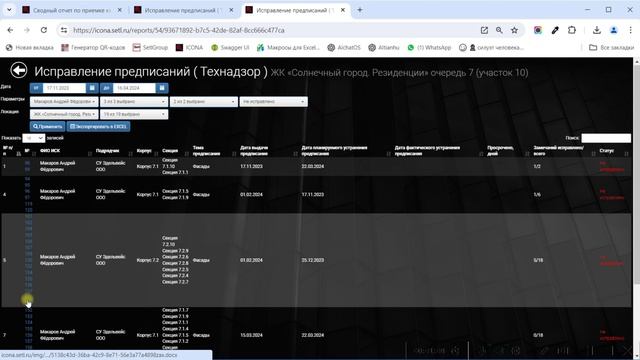The height and width of the screenshot is (360, 640).
Task: Open 'Все закладки' folder
Action: click(x=611, y=48)
